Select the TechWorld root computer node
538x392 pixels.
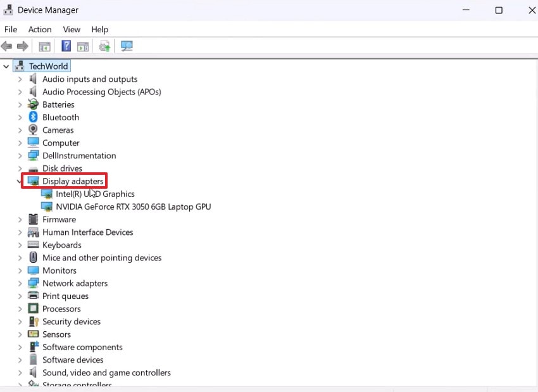click(47, 65)
